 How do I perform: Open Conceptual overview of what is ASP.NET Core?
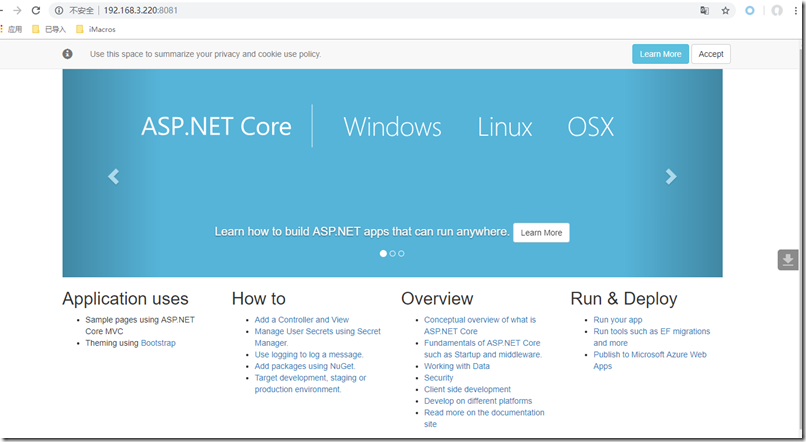tap(480, 325)
